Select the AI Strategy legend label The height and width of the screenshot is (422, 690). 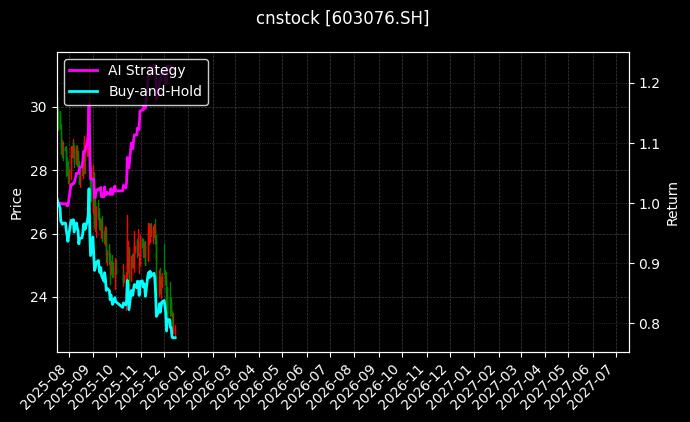(x=146, y=70)
